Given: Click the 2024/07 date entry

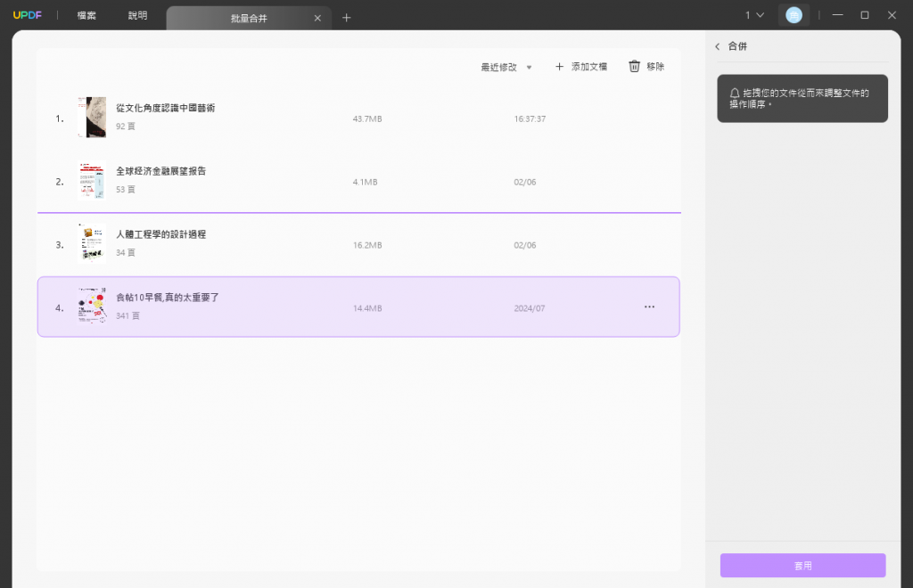Looking at the screenshot, I should (x=530, y=308).
